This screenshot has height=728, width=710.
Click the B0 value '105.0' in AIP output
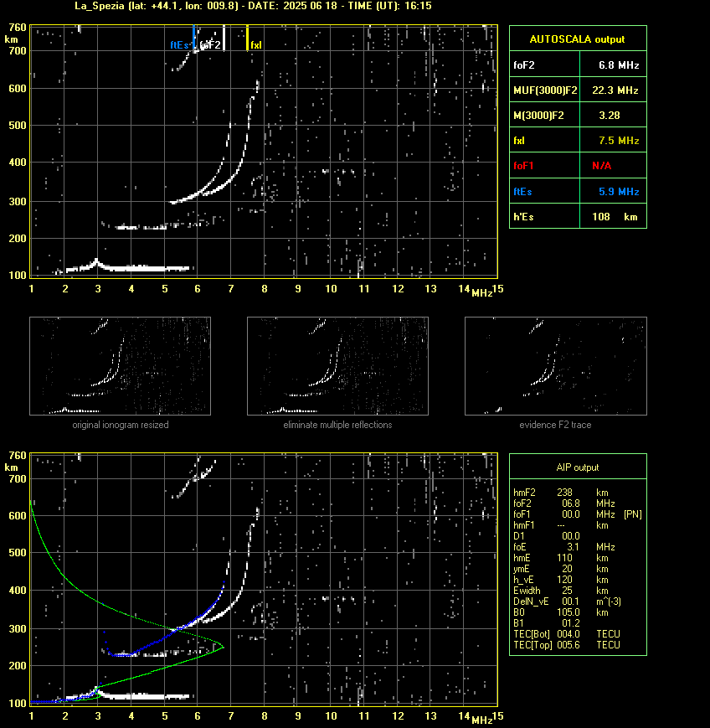click(569, 612)
